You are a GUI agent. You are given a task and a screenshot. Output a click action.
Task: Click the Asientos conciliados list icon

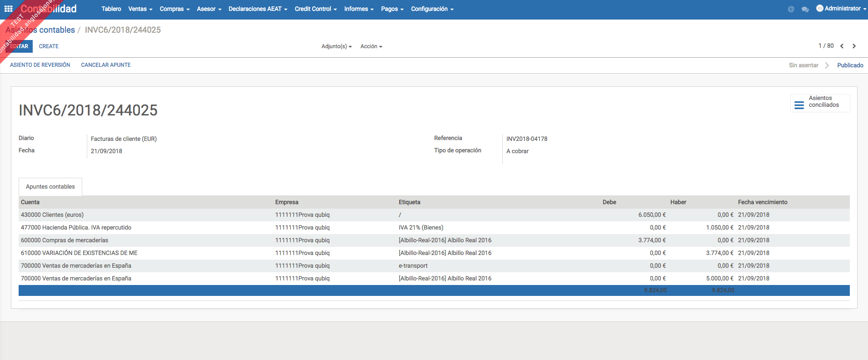(x=799, y=105)
